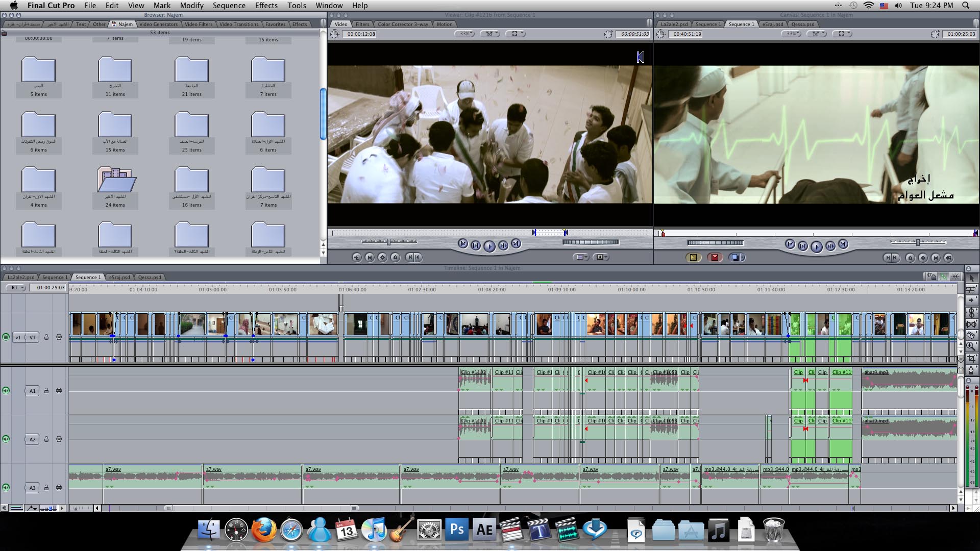
Task: Open Viewer view mode dropdown
Action: pyautogui.click(x=516, y=34)
